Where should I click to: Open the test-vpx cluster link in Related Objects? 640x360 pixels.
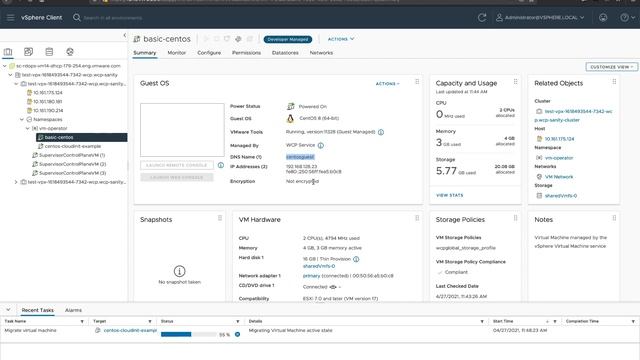coord(573,116)
